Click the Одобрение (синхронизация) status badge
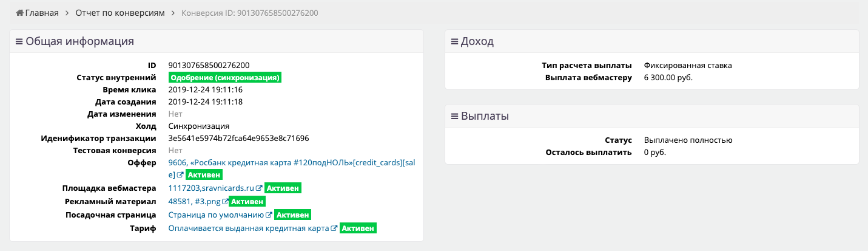 [x=225, y=78]
